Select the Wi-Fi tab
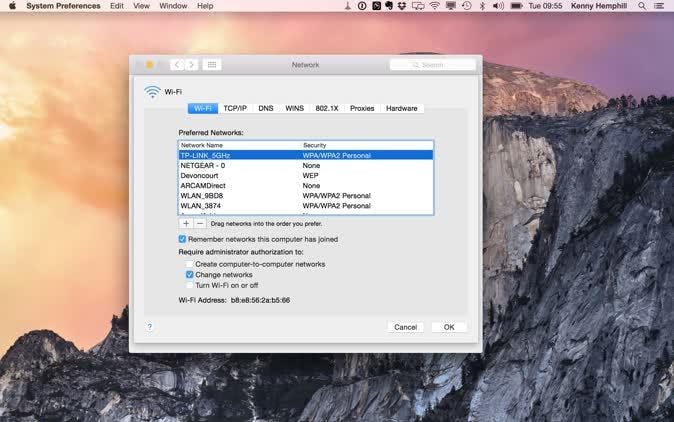The width and height of the screenshot is (674, 422). click(203, 108)
